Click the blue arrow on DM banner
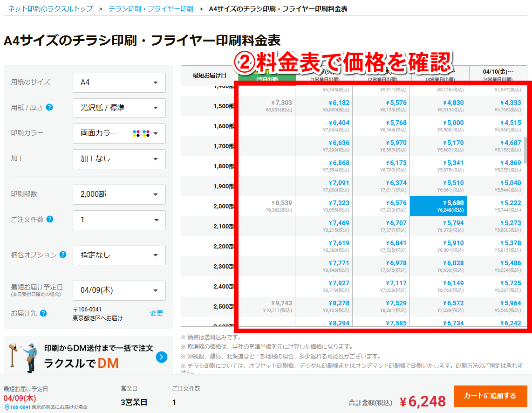Viewport: 532px width, 413px height. point(162,357)
